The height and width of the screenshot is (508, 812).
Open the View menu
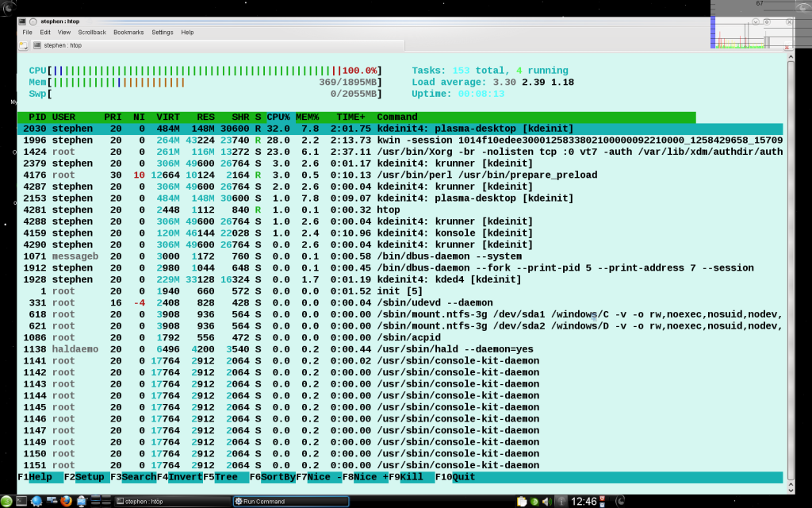click(63, 32)
